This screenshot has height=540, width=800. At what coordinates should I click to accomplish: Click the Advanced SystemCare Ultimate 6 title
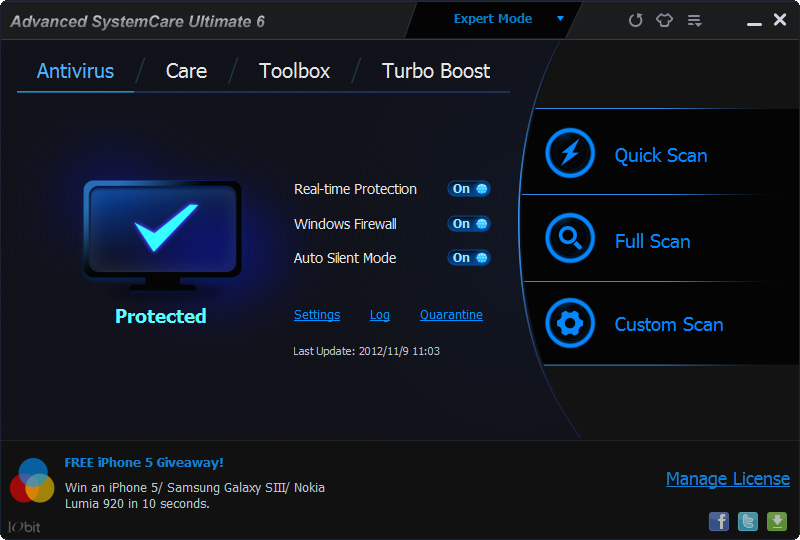coord(137,21)
